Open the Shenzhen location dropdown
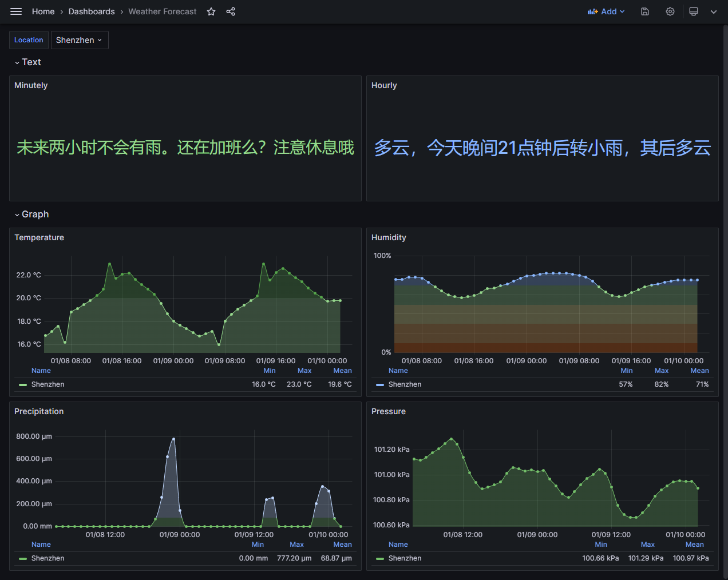The width and height of the screenshot is (728, 580). coord(80,40)
